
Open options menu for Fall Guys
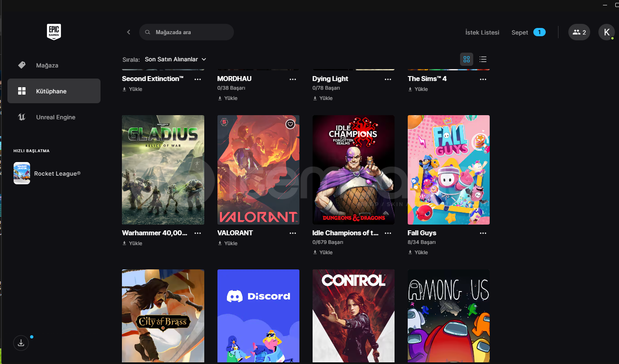[x=483, y=233]
